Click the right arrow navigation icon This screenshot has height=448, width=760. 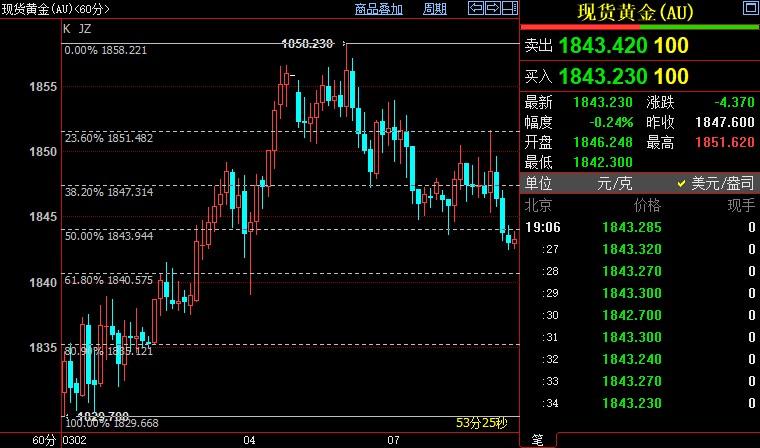point(492,8)
